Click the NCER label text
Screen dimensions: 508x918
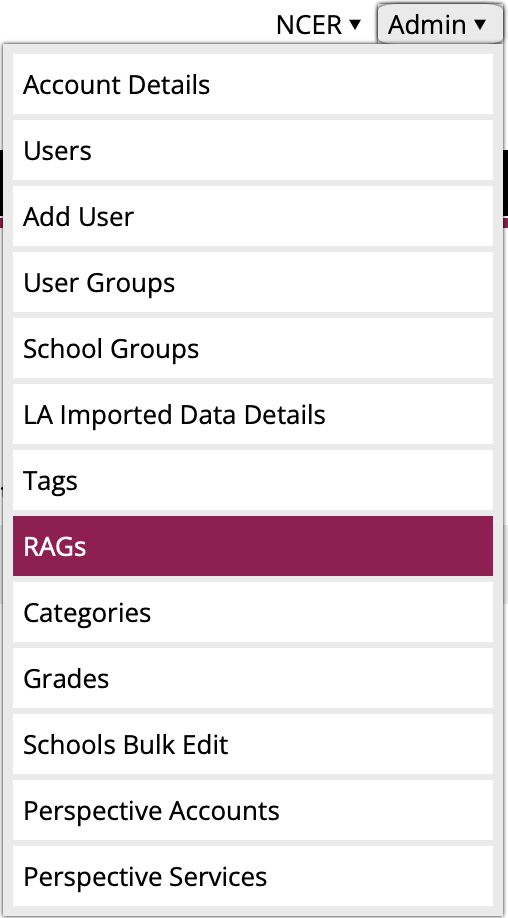[309, 25]
